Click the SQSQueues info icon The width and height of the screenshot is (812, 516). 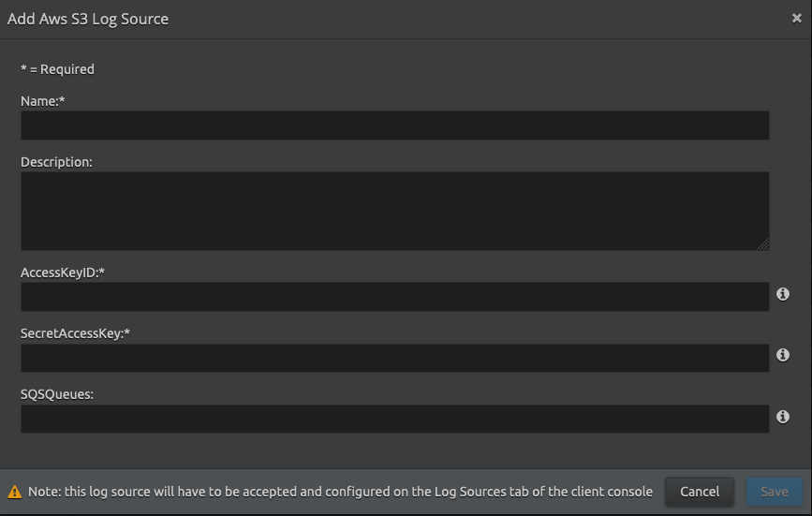point(783,416)
